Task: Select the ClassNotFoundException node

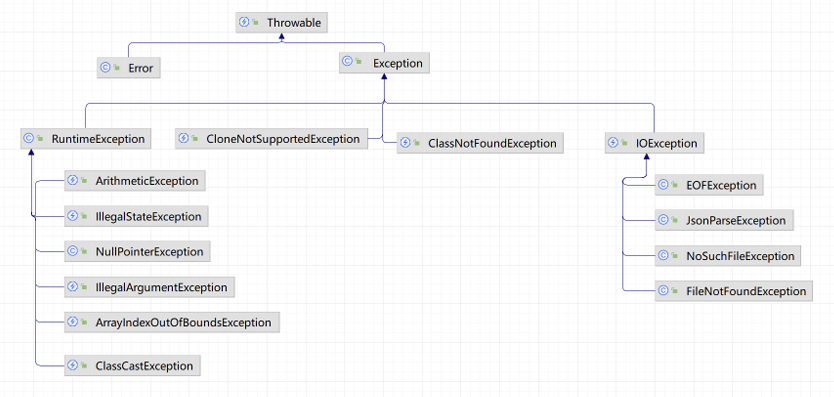Action: point(480,143)
